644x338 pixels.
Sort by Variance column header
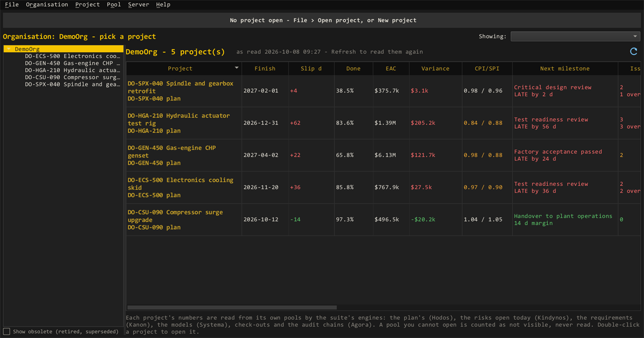435,68
